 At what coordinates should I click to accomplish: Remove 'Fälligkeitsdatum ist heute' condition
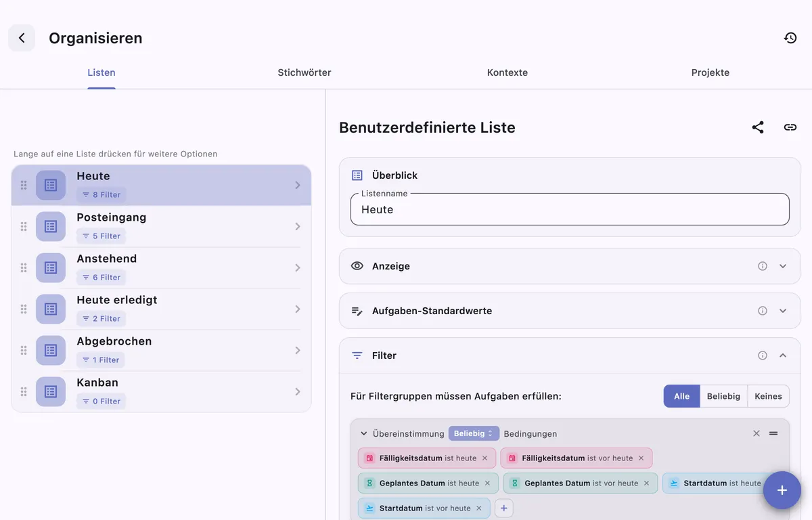(484, 458)
